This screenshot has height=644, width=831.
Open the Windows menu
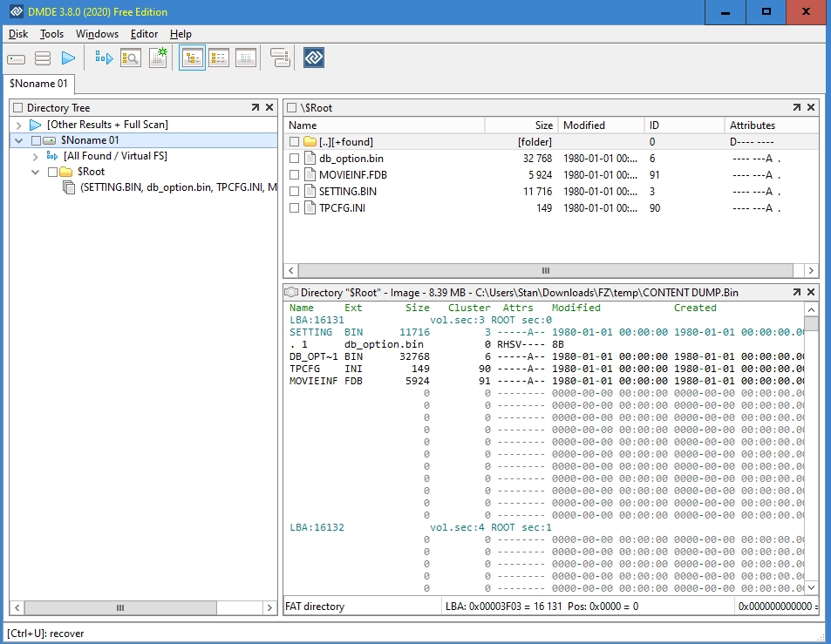[97, 34]
